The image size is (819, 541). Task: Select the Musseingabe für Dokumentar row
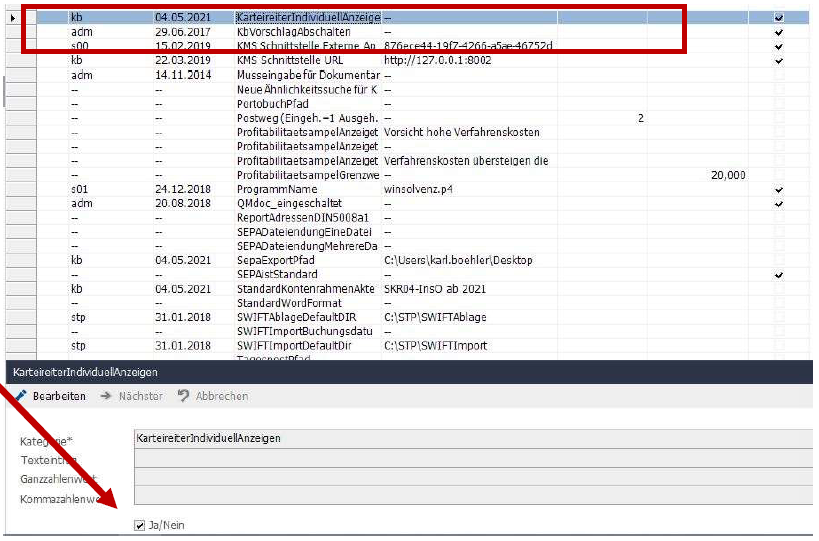pos(308,75)
